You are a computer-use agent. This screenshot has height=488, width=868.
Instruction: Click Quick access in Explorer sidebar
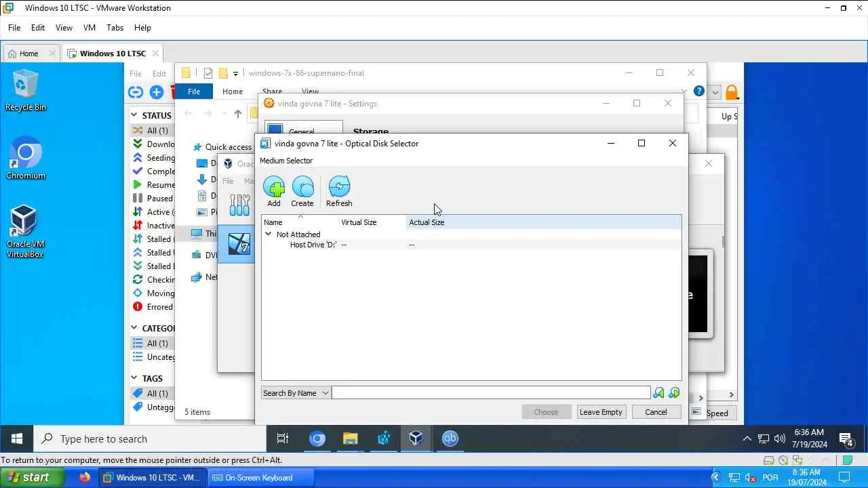(x=222, y=147)
